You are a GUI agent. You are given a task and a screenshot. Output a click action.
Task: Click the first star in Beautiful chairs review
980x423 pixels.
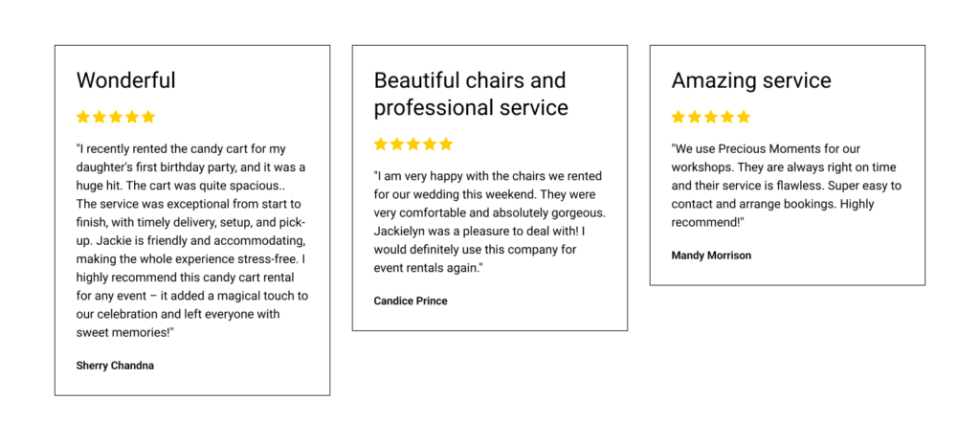click(381, 145)
